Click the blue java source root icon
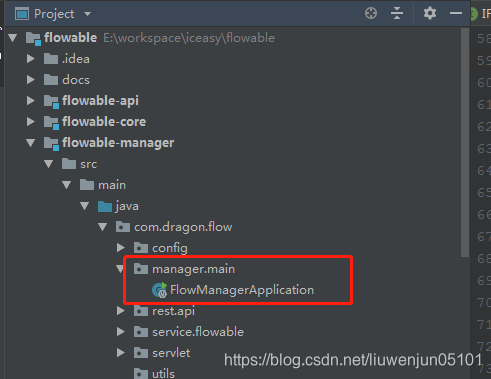This screenshot has width=491, height=379. [x=105, y=206]
